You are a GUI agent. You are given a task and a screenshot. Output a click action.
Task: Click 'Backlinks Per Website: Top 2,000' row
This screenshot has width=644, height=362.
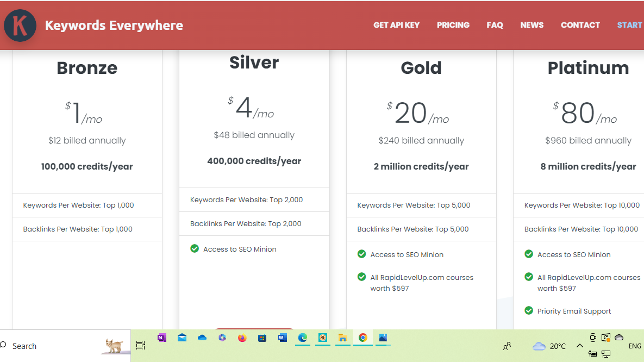click(254, 223)
